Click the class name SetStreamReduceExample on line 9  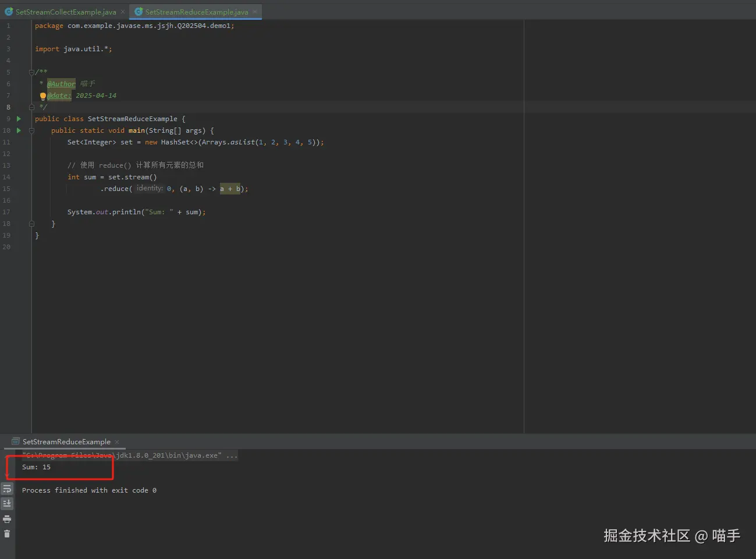(132, 119)
